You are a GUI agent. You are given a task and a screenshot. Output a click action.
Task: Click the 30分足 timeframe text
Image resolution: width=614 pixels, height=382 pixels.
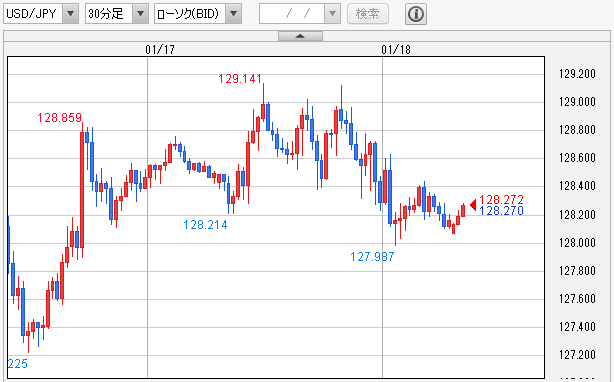106,14
